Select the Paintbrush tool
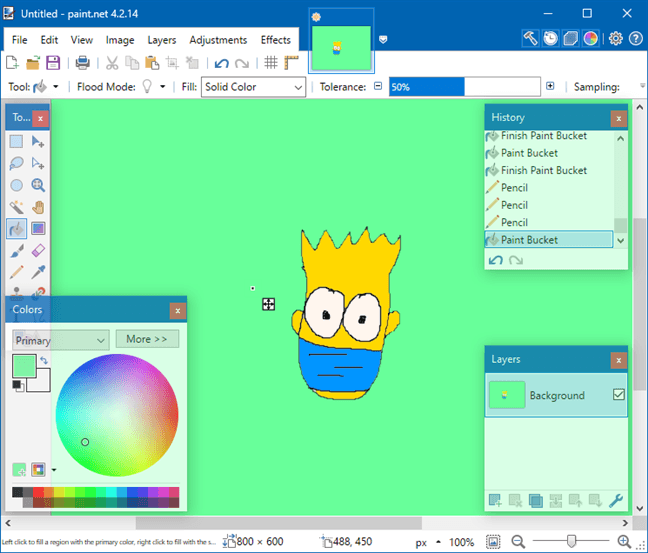The height and width of the screenshot is (553, 648). point(17,250)
